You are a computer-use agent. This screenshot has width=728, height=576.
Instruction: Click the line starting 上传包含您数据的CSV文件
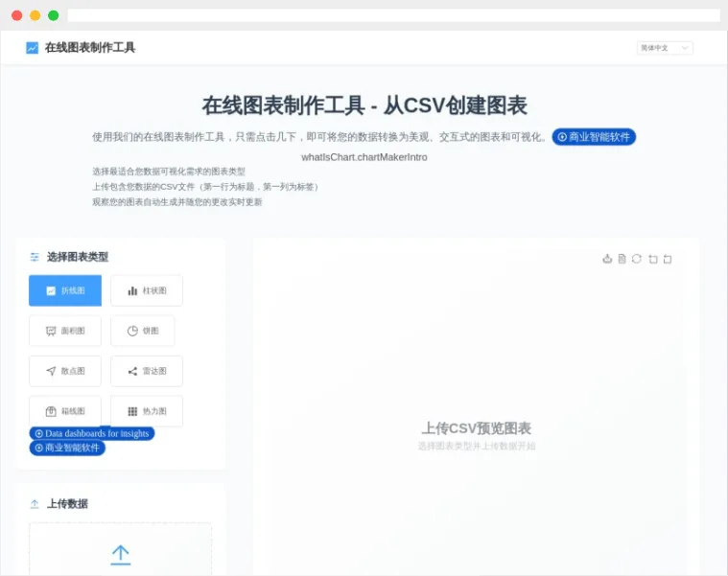[x=205, y=187]
